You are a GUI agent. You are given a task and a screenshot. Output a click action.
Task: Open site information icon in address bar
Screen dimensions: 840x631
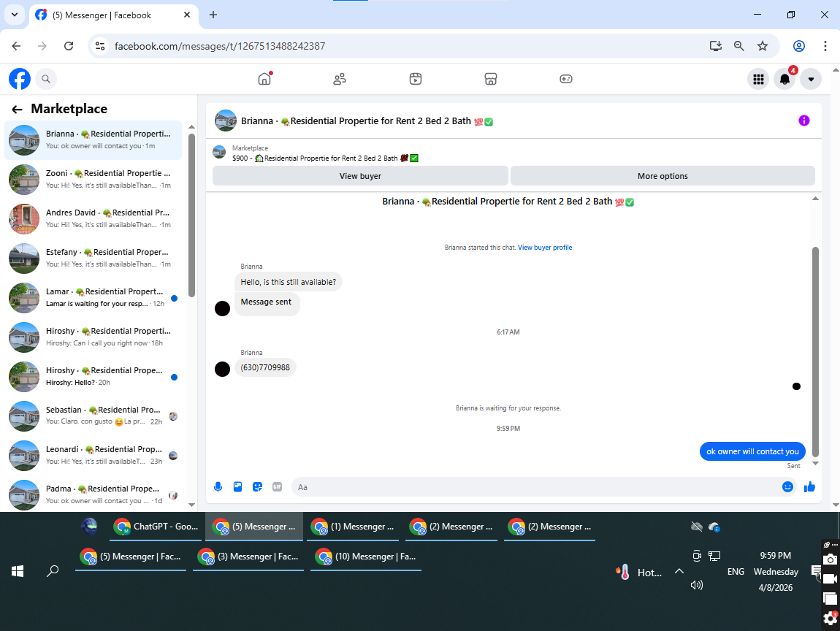tap(100, 46)
